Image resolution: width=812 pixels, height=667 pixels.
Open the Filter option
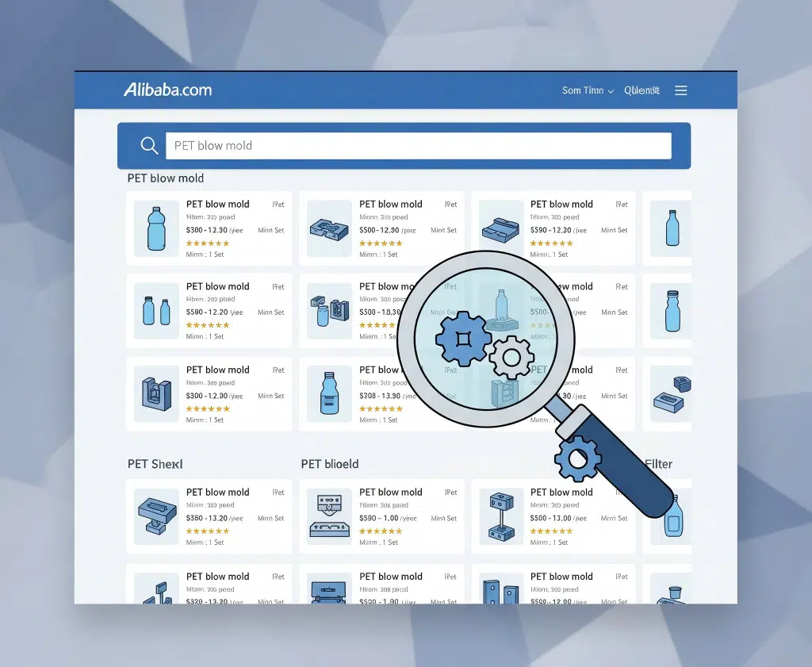[660, 464]
